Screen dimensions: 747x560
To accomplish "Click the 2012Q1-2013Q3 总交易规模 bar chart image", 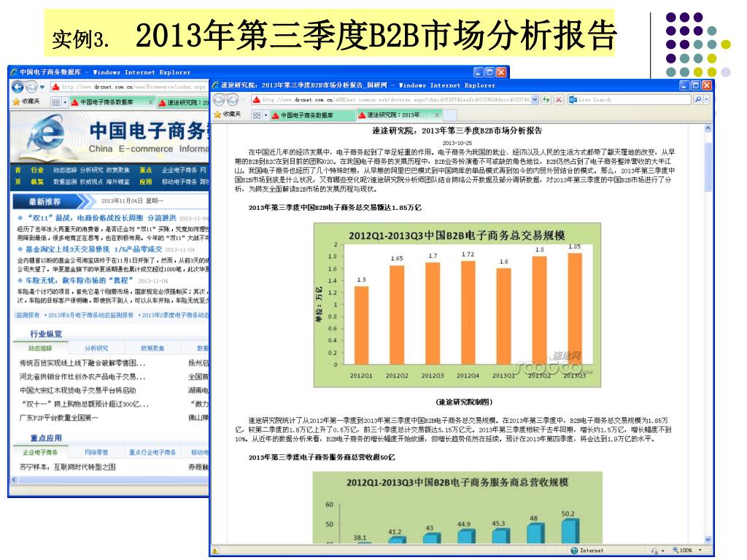I will pos(457,305).
